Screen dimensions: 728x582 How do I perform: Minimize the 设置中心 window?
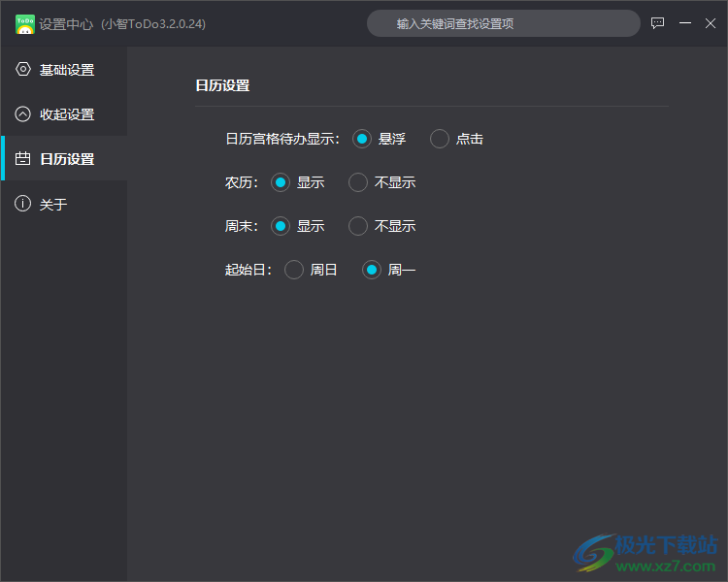point(685,23)
